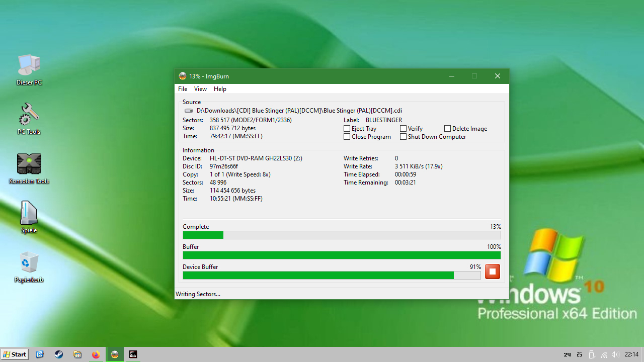The width and height of the screenshot is (644, 362).
Task: Click the written time 10:55:21 value
Action: 236,199
